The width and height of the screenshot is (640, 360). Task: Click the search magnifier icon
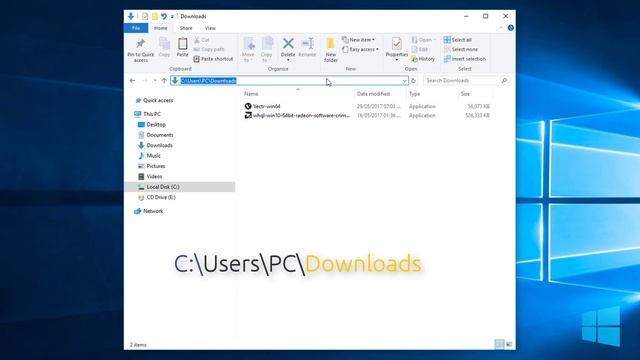tap(504, 81)
